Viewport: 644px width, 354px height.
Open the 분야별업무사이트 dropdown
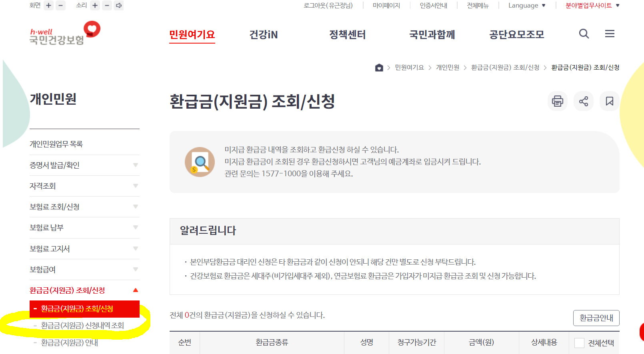click(x=592, y=6)
